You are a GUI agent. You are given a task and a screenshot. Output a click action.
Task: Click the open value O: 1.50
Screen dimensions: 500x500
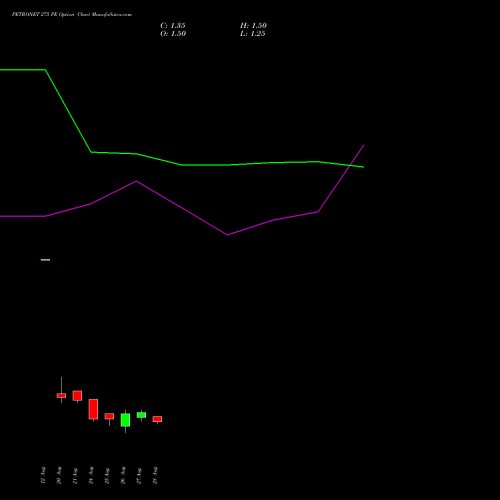point(173,34)
